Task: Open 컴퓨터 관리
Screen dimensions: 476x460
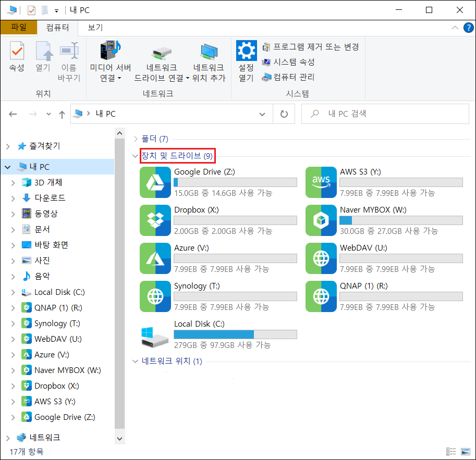Action: (x=288, y=77)
